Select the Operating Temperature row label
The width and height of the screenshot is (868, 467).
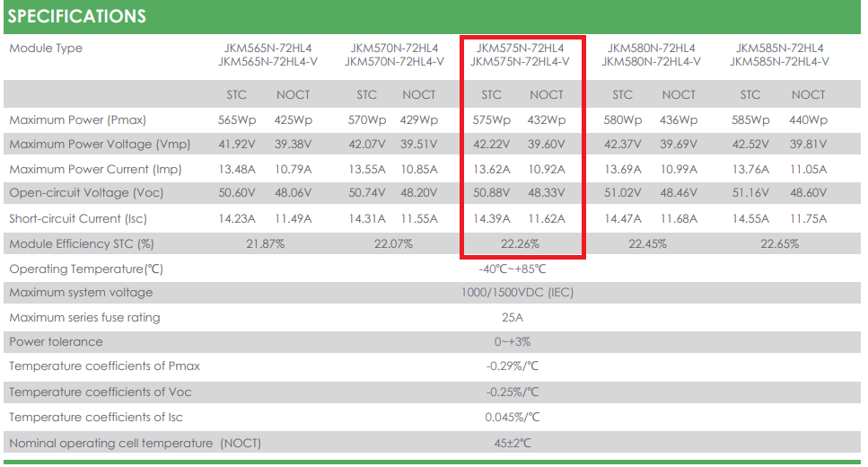[x=85, y=269]
